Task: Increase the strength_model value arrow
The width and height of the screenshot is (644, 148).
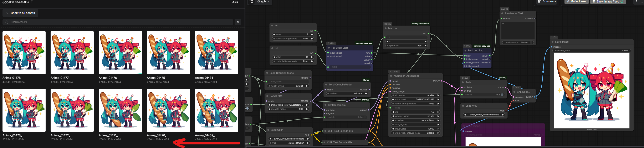Action: coord(307,109)
